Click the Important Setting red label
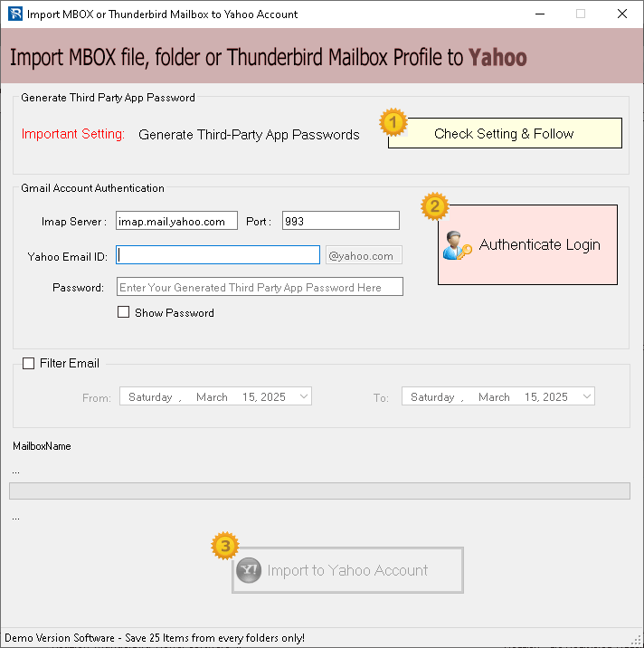Image resolution: width=644 pixels, height=648 pixels. pyautogui.click(x=73, y=134)
